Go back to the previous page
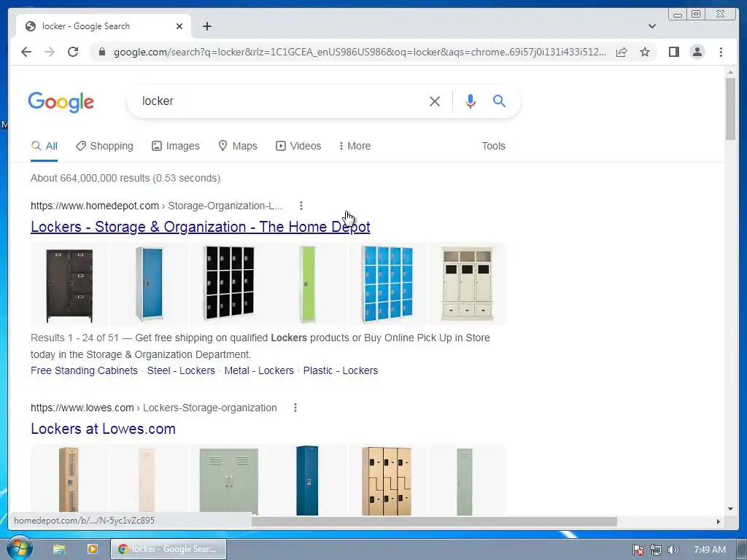The height and width of the screenshot is (560, 747). (26, 52)
